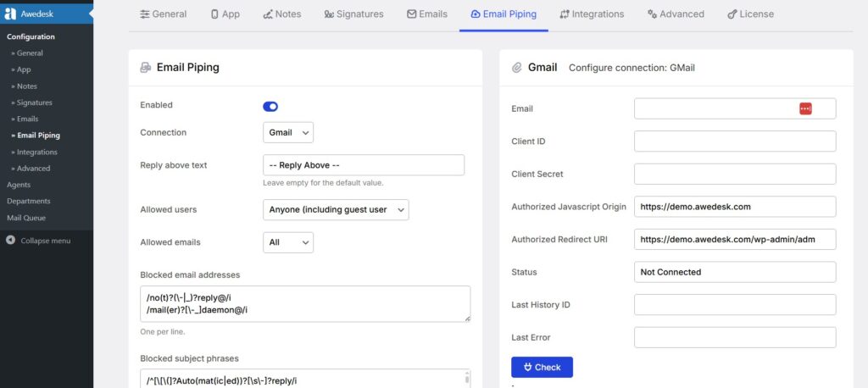Click the Blocked subject phrases scrollbar
The width and height of the screenshot is (868, 388).
click(465, 379)
